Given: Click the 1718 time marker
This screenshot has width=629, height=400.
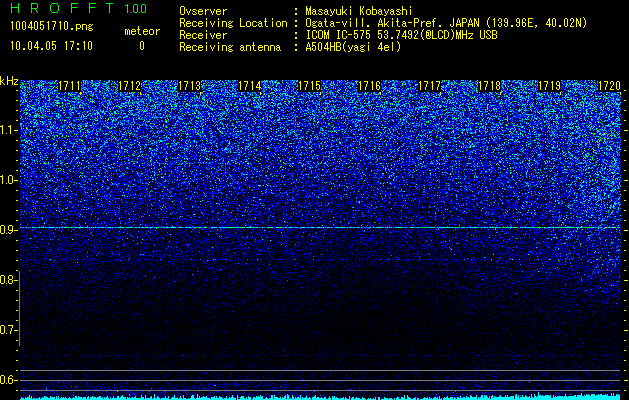Looking at the screenshot, I should pos(489,86).
